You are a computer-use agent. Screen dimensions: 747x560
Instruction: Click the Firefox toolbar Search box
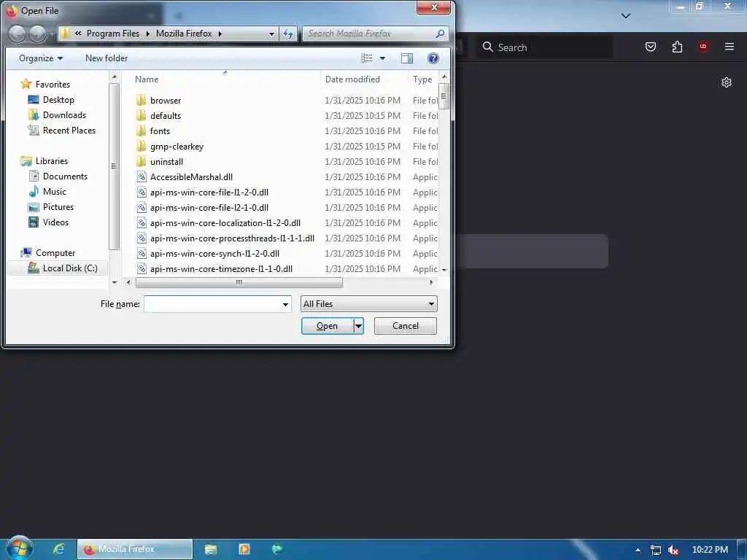click(x=544, y=47)
